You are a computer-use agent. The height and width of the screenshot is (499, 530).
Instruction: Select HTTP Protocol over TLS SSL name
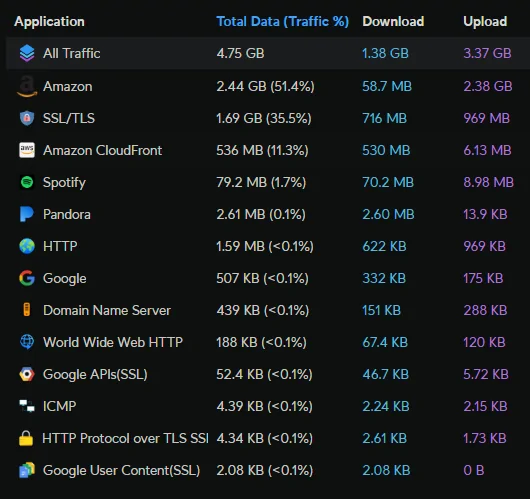[x=125, y=438]
